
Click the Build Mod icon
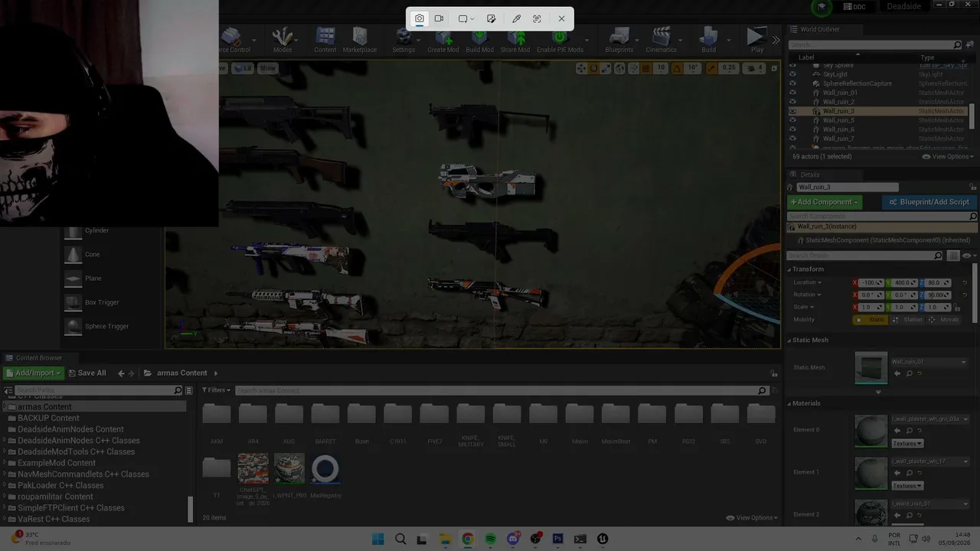click(479, 40)
